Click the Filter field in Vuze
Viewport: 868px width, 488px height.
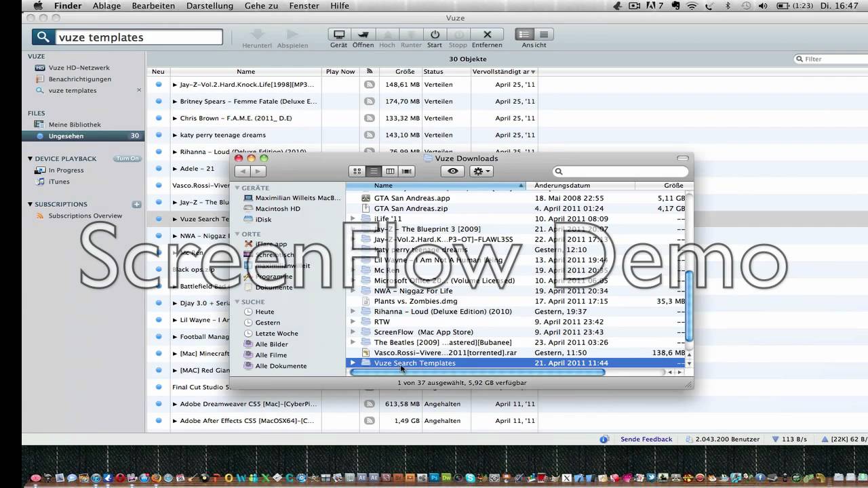[831, 59]
